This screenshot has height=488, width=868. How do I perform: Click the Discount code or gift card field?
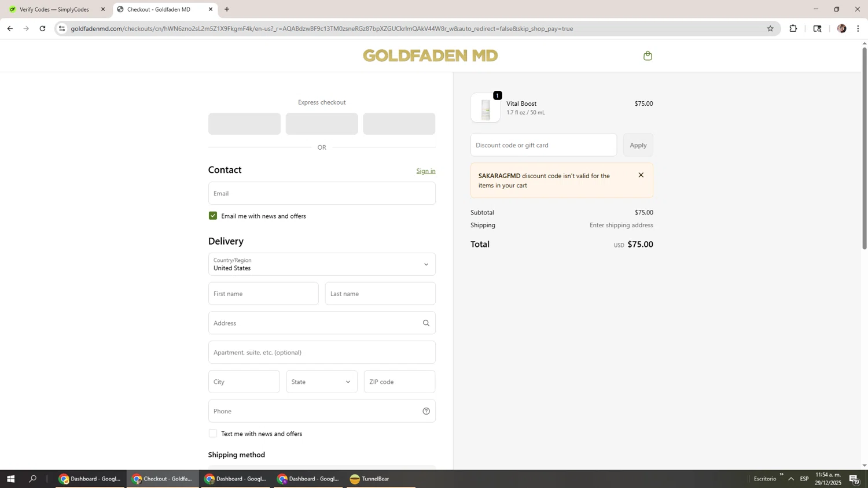(543, 145)
